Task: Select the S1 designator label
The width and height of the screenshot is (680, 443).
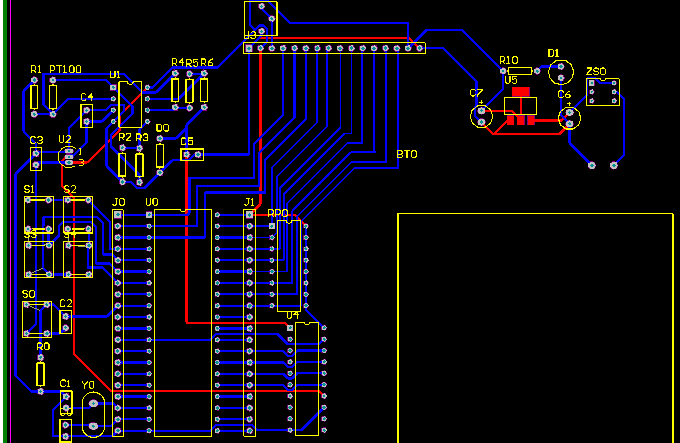Action: (x=29, y=189)
